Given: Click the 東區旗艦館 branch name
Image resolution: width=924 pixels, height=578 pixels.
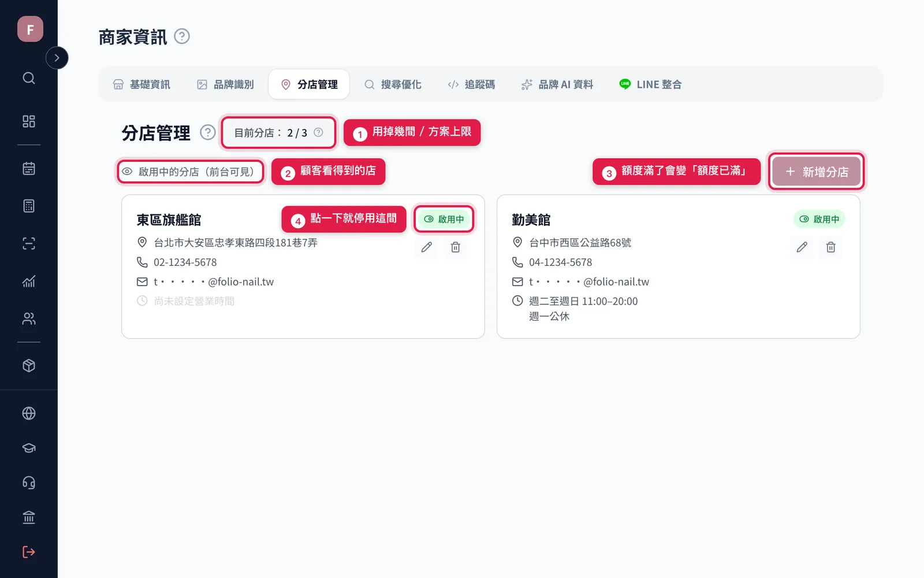Looking at the screenshot, I should pyautogui.click(x=169, y=220).
